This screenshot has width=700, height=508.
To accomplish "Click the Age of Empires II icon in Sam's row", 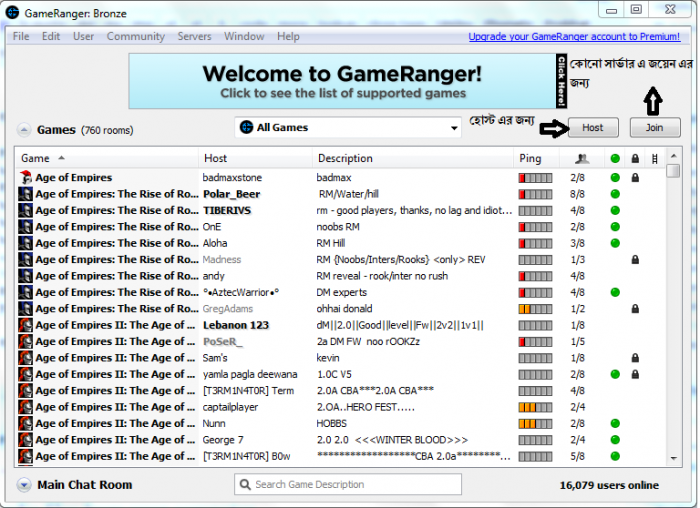I will 25,358.
